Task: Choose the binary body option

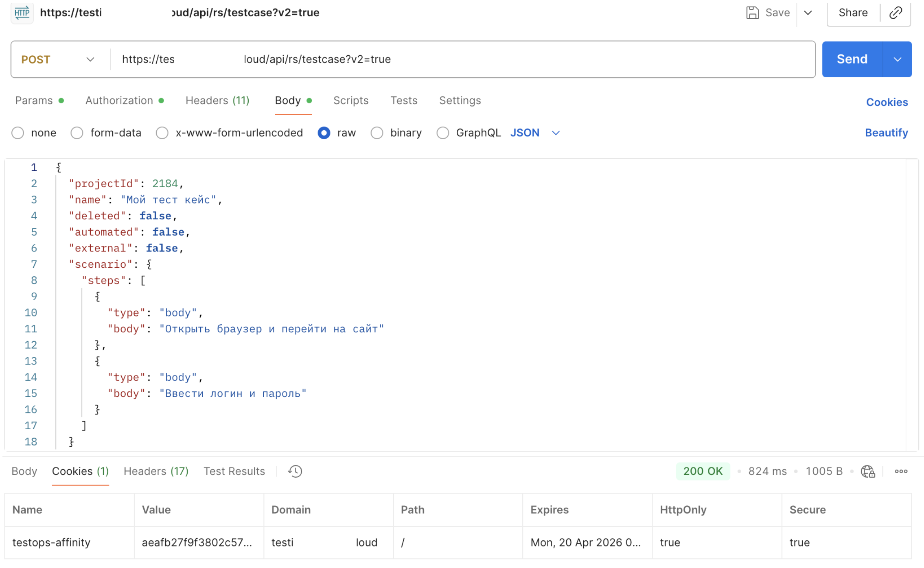Action: [377, 133]
